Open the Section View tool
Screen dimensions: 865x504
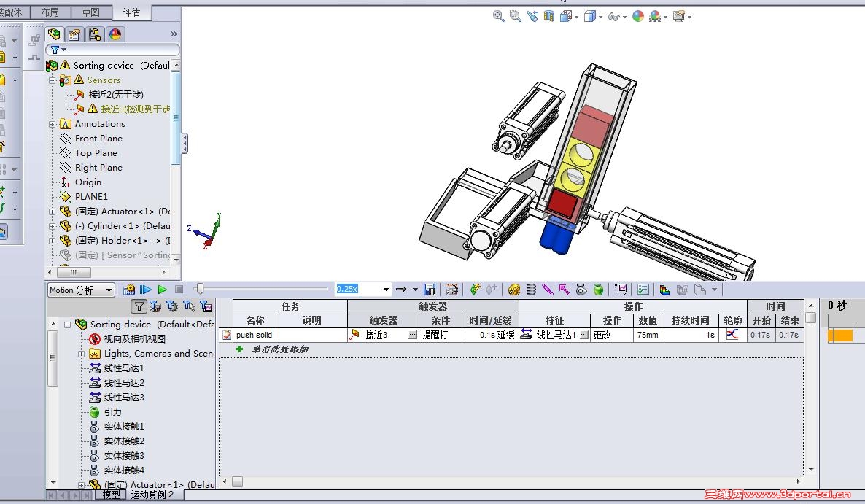point(549,16)
